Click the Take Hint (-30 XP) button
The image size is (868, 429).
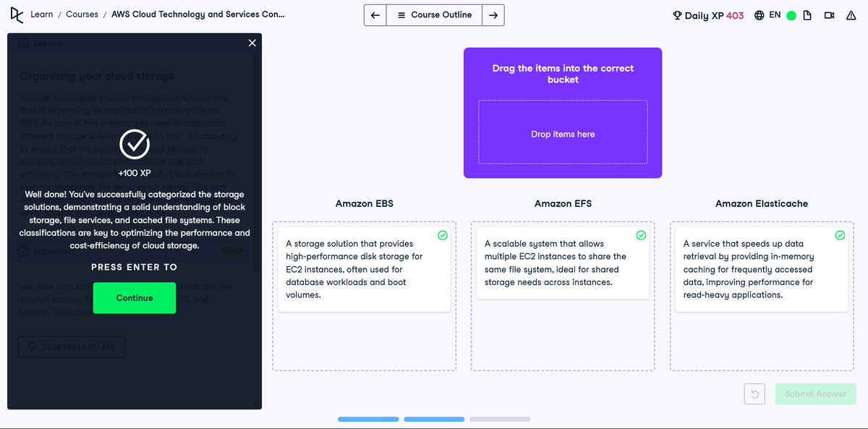(71, 347)
